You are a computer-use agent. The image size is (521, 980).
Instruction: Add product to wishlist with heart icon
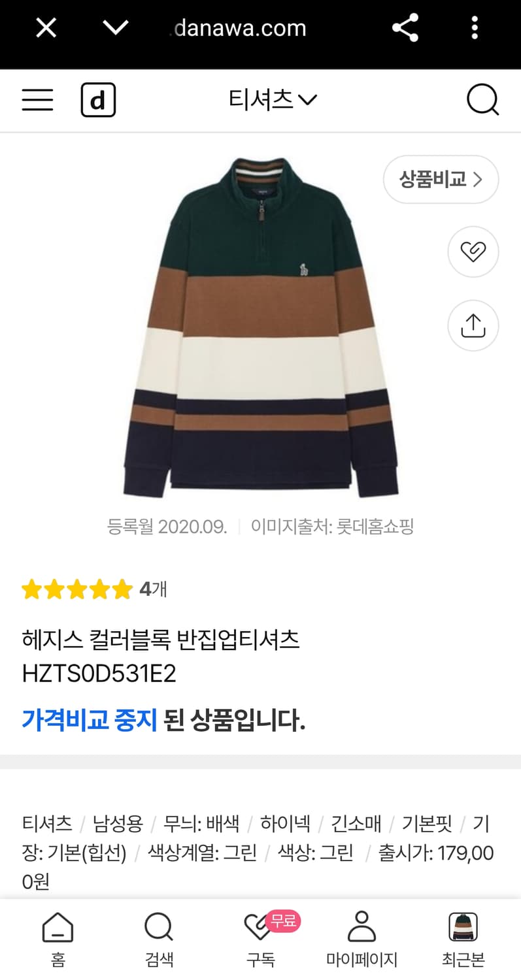(473, 252)
